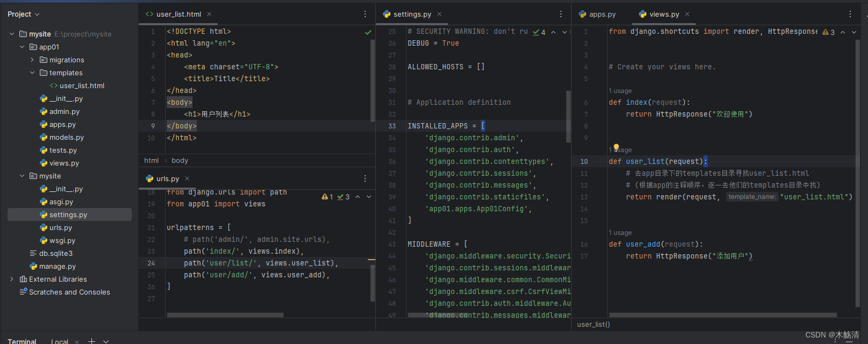The height and width of the screenshot is (344, 868).
Task: Click green checkmark inspection icon in user_list.html
Action: click(368, 32)
